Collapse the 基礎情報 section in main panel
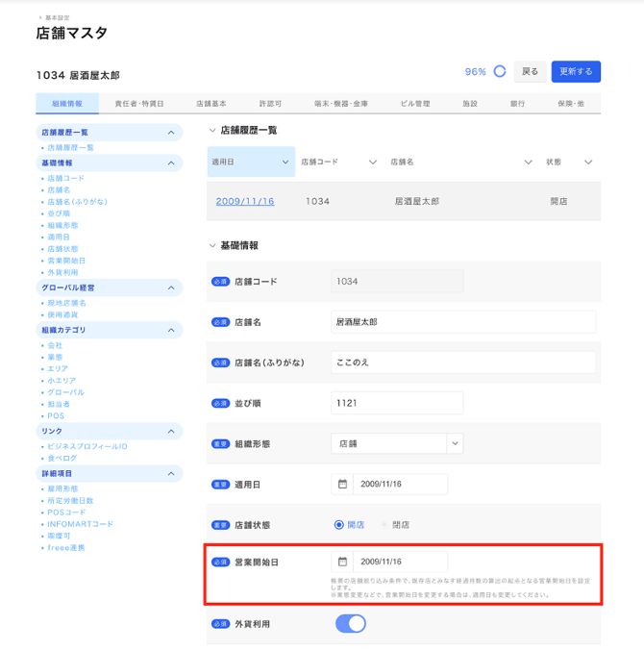Viewport: 644px width, 650px height. (212, 246)
